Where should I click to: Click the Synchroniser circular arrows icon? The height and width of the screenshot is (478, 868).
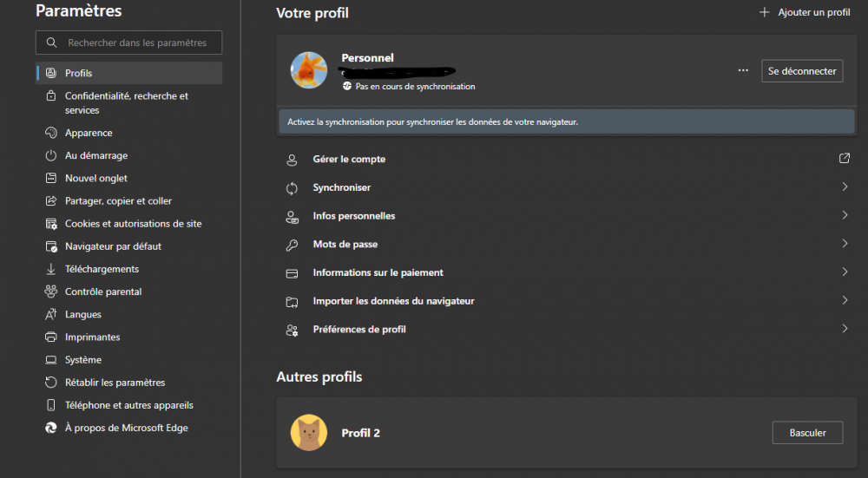[292, 188]
